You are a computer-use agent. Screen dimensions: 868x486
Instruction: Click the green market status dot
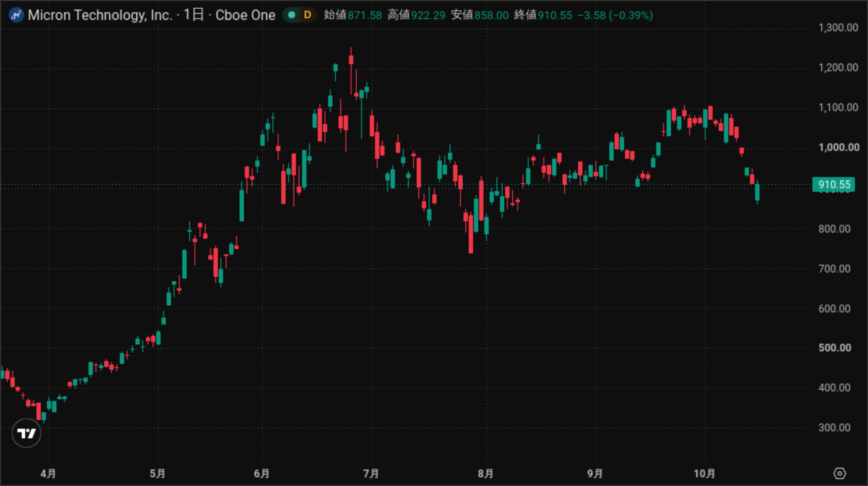292,15
